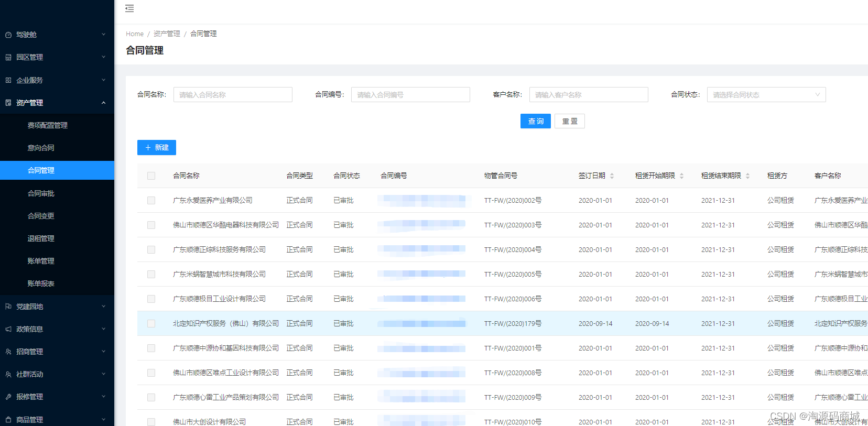Expand the 园区管理 menu chevron
Screen dimensions: 868x426
point(103,57)
